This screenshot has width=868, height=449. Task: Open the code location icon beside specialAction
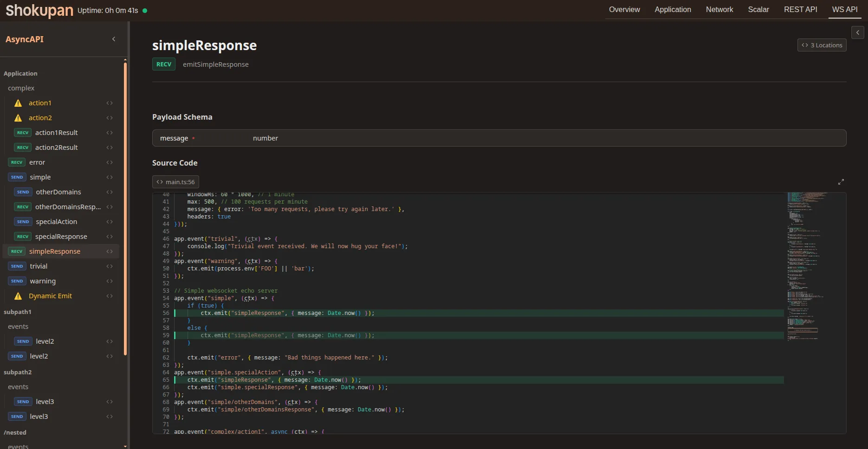pos(110,222)
